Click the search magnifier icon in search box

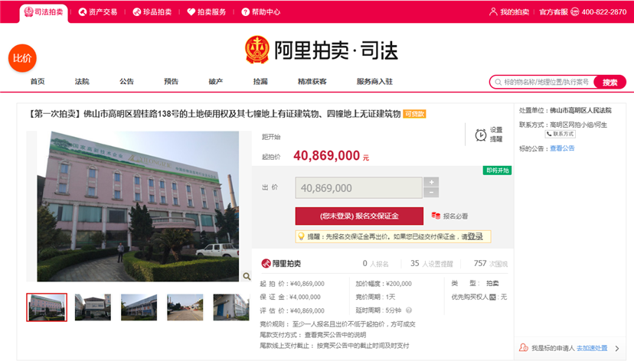coord(498,82)
